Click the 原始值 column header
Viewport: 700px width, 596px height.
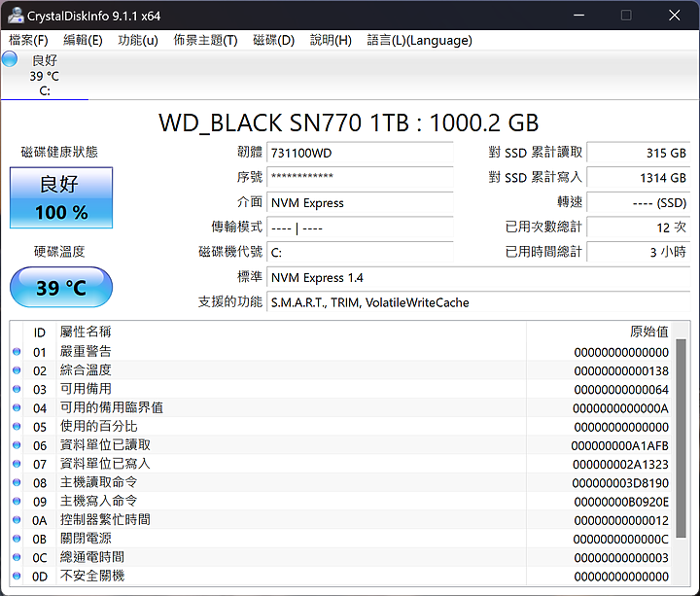tap(600, 333)
